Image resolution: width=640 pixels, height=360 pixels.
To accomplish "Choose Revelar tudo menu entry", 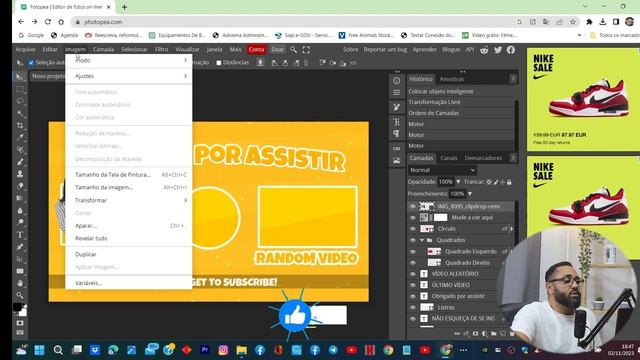I will (x=129, y=238).
